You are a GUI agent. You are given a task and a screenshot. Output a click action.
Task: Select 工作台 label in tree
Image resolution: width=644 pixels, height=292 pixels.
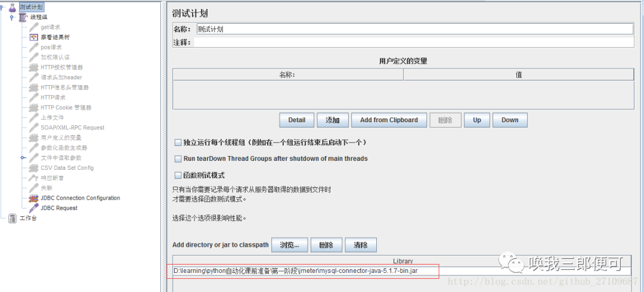click(29, 218)
